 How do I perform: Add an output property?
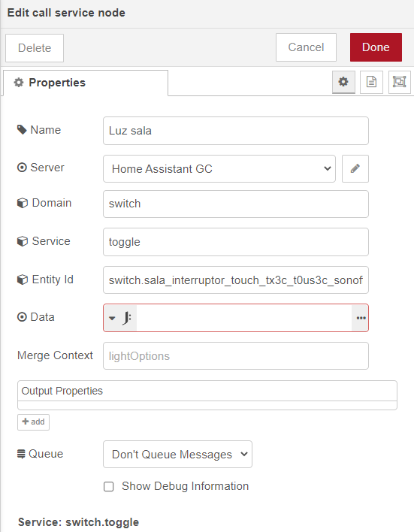pyautogui.click(x=33, y=422)
